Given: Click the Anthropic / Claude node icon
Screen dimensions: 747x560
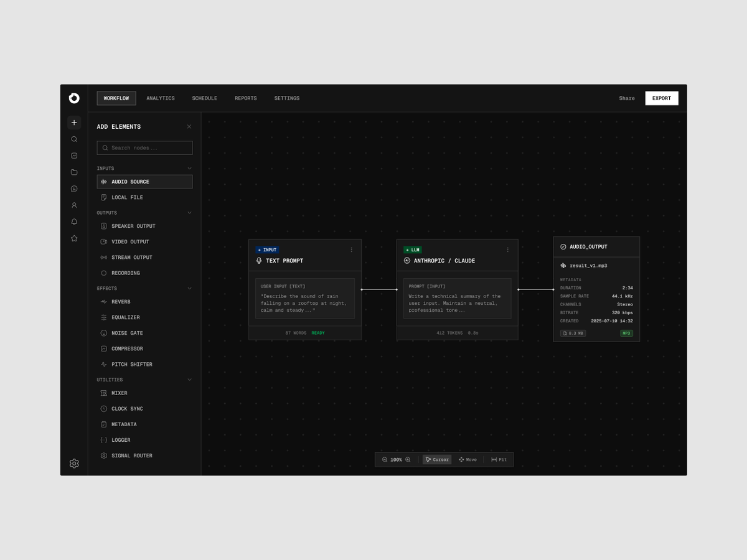Looking at the screenshot, I should pos(407,261).
